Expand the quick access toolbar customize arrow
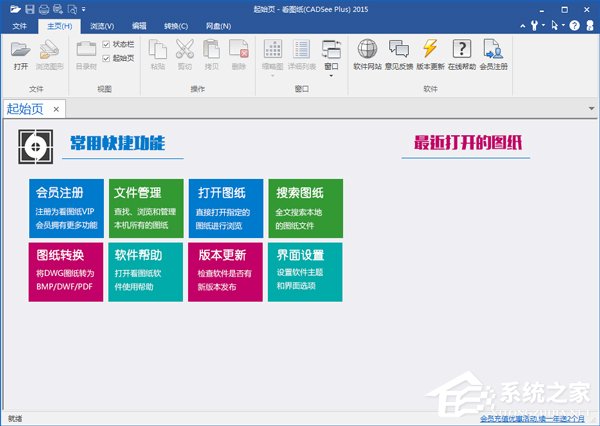600x426 pixels. [84, 9]
